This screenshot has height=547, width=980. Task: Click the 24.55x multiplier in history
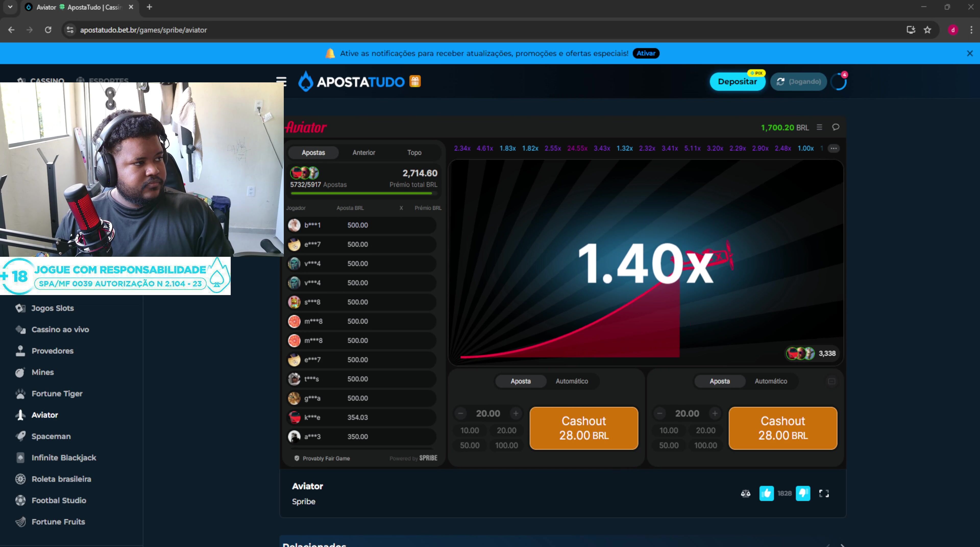point(577,148)
